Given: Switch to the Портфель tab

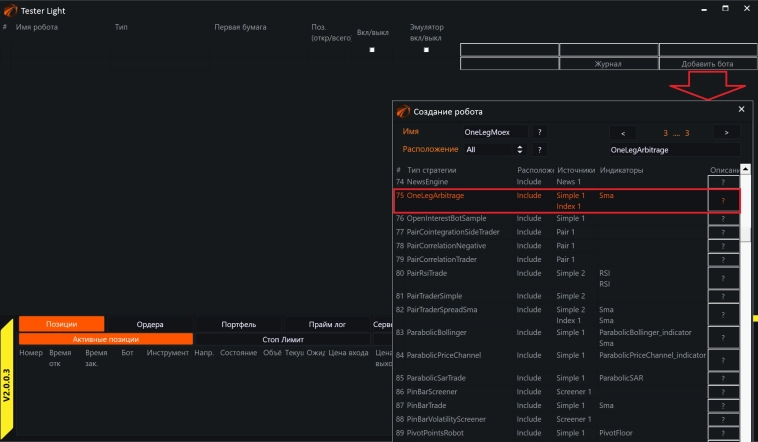Looking at the screenshot, I should 238,324.
